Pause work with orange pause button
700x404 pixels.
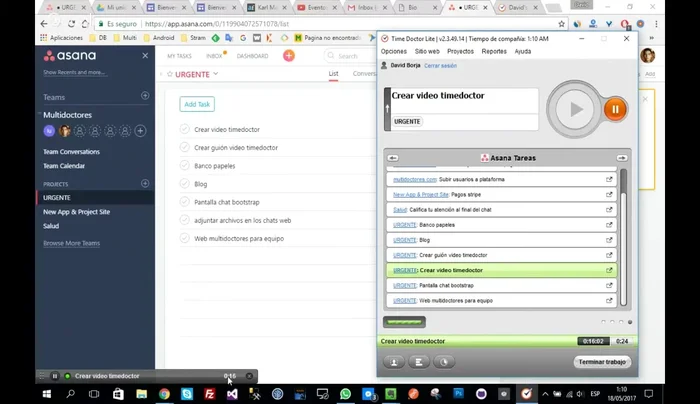point(615,109)
